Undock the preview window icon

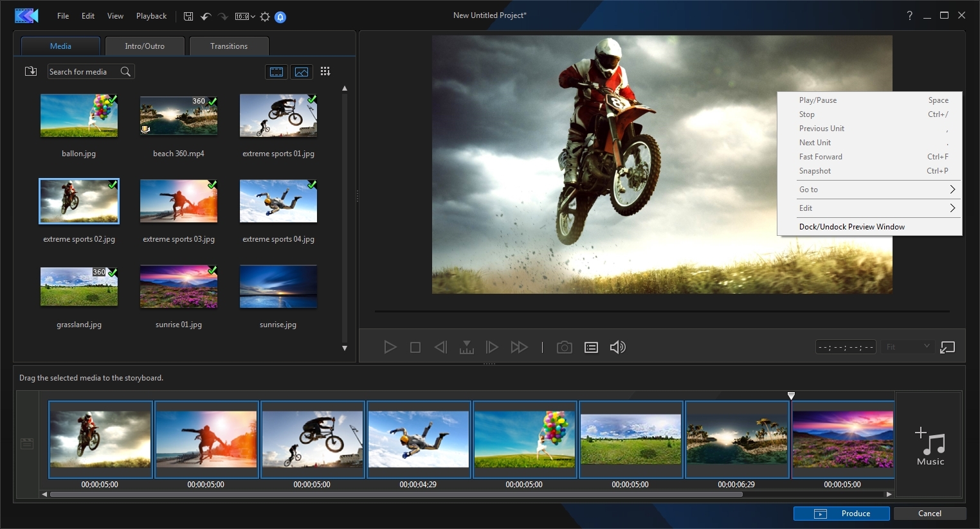947,347
